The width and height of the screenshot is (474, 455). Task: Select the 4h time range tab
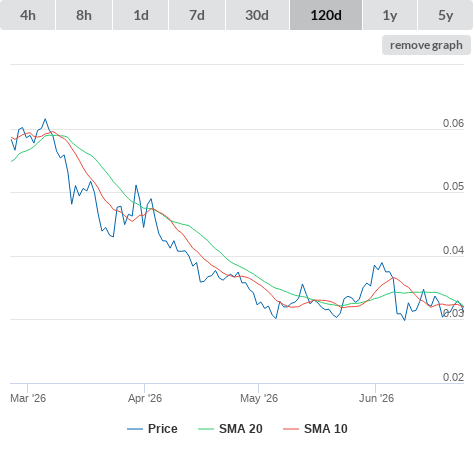pyautogui.click(x=28, y=15)
